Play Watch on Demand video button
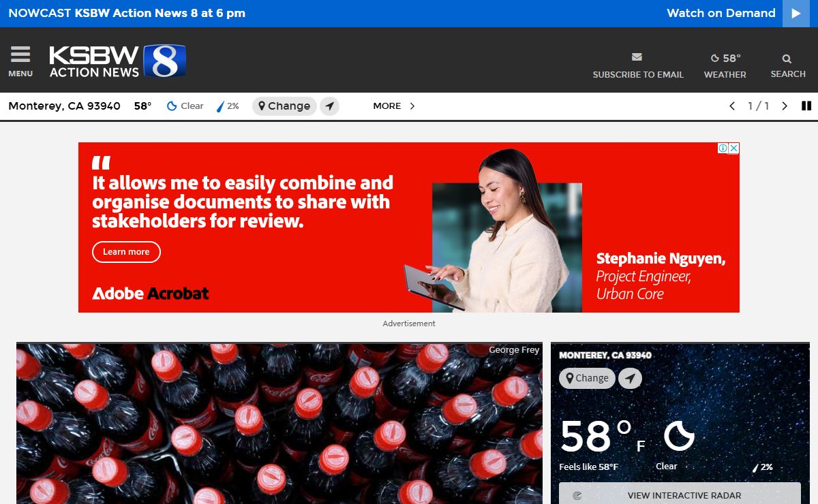The width and height of the screenshot is (818, 504). 796,14
